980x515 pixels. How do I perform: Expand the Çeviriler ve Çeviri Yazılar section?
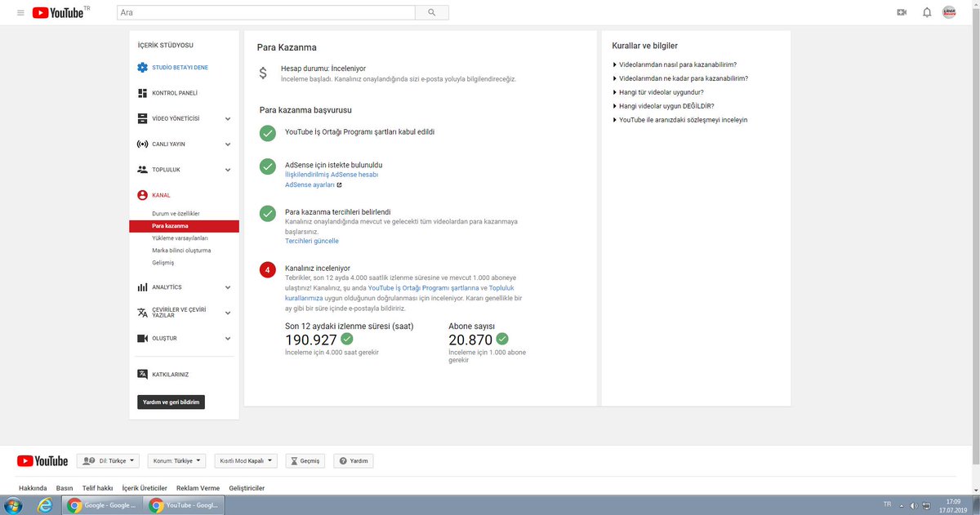tap(228, 313)
